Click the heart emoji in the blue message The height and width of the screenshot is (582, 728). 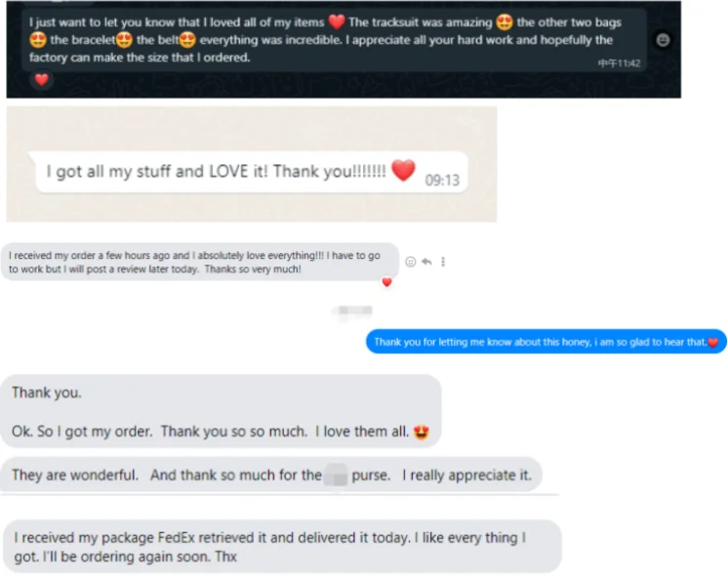click(x=712, y=342)
